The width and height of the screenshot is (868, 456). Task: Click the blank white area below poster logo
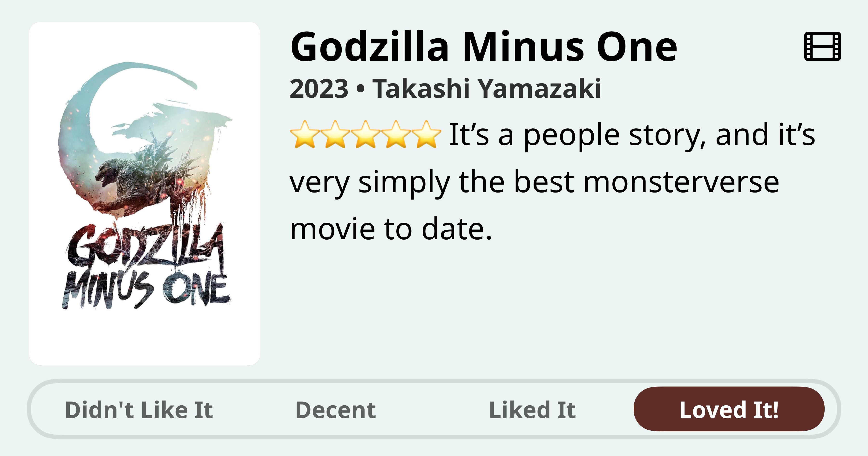pos(145,337)
